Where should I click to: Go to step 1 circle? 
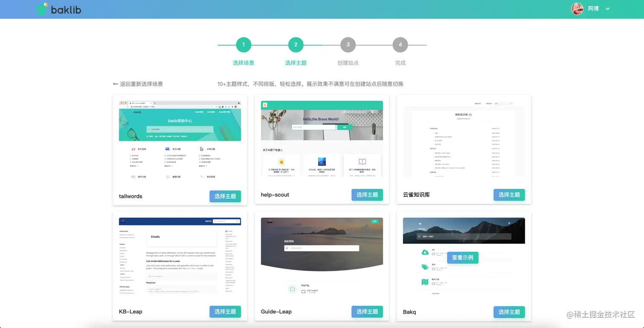pos(244,45)
